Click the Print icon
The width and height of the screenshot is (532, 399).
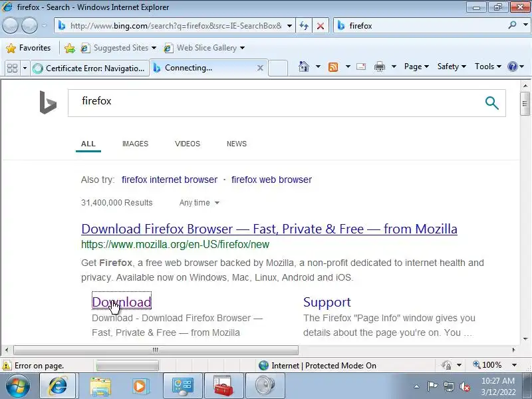[x=380, y=67]
